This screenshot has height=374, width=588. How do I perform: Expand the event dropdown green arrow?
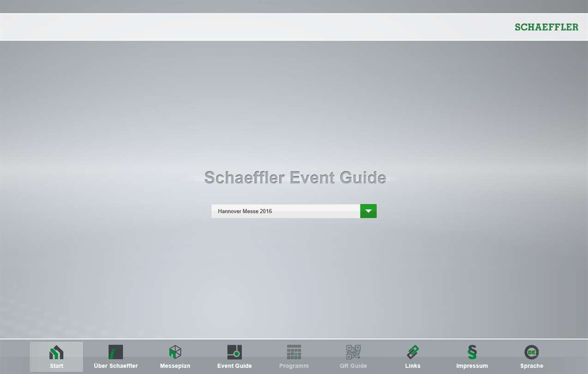(x=368, y=211)
